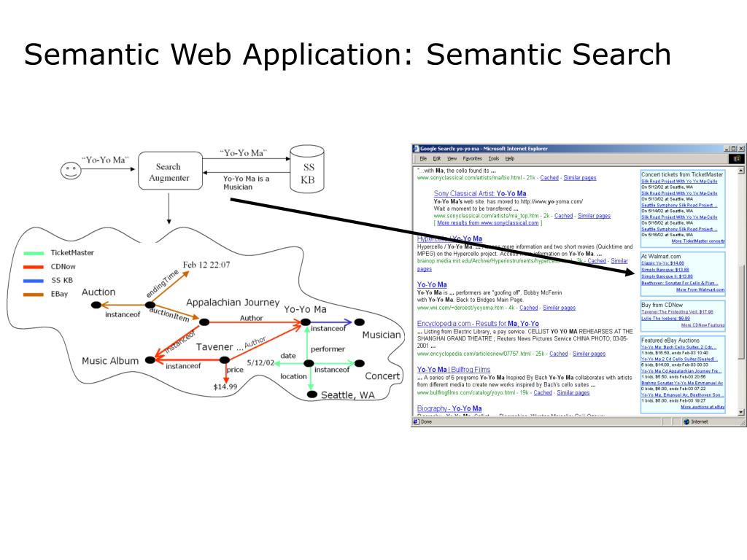Click the smiley face user icon
Screen dimensions: 747x560
click(71, 171)
